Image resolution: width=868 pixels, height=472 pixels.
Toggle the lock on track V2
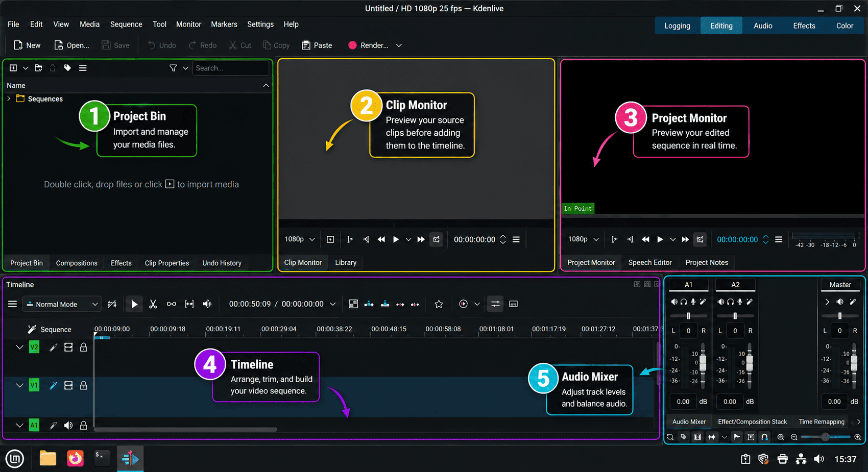pos(84,347)
